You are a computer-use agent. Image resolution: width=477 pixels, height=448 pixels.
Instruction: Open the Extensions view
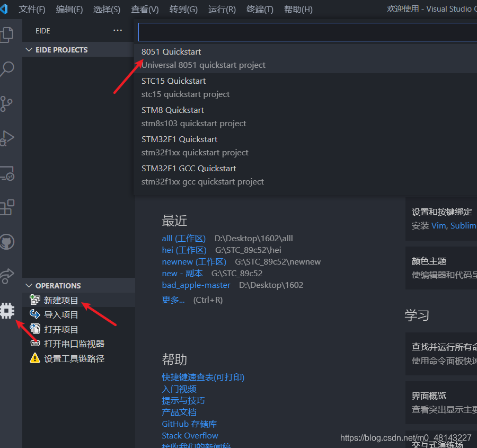tap(7, 208)
